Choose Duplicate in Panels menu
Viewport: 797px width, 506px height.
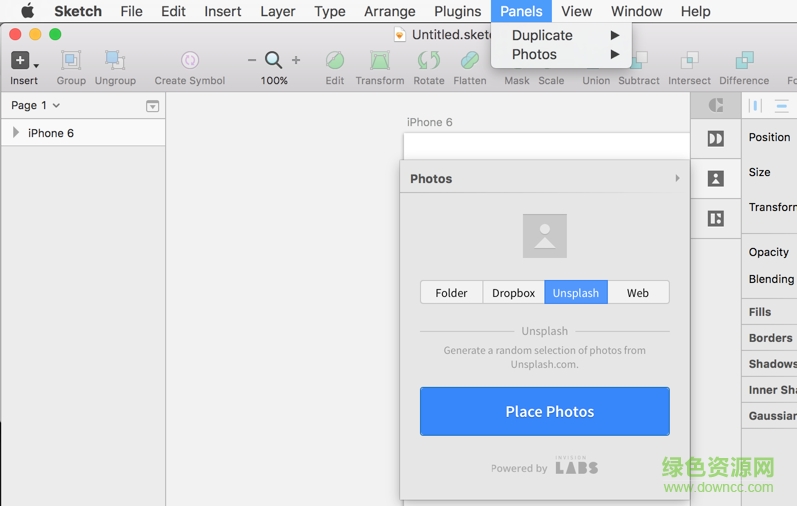tap(561, 35)
